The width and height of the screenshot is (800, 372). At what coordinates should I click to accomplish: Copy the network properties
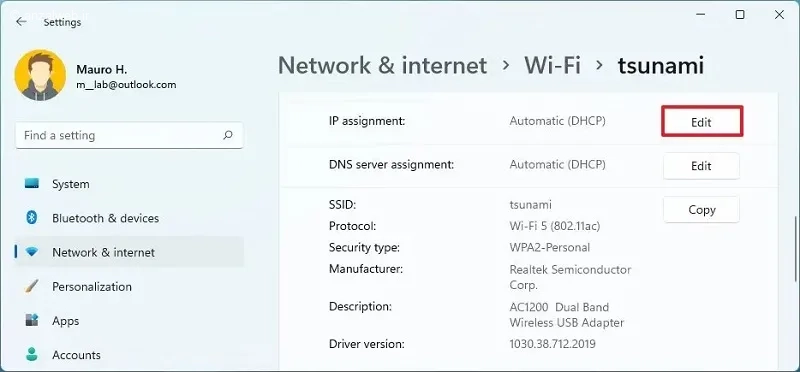click(701, 210)
